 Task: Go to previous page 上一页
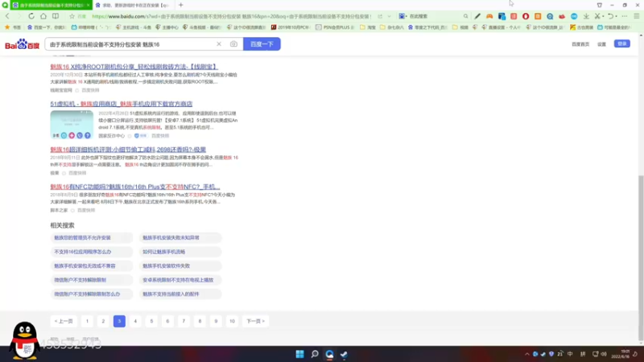[64, 321]
